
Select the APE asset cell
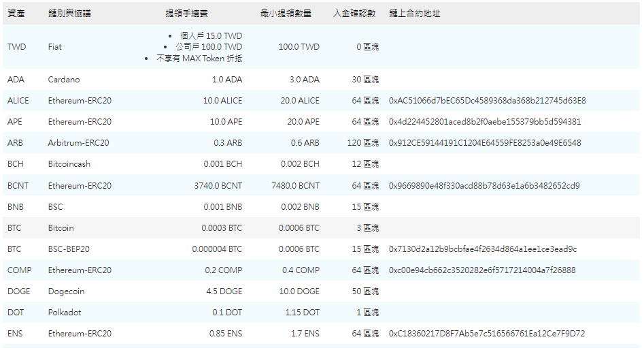(15, 122)
